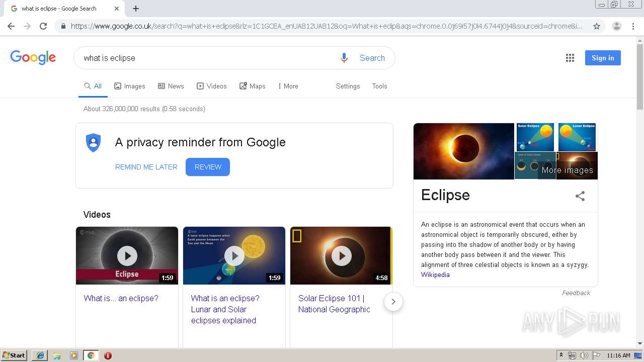Open the Lunar Eclipse diagram thumbnail
644x362 pixels.
577,137
